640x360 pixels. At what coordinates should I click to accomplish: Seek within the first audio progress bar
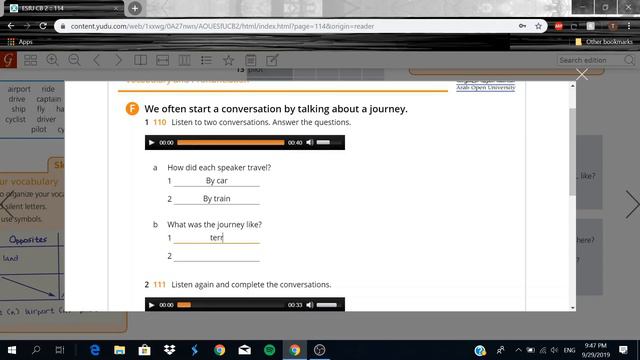(231, 142)
